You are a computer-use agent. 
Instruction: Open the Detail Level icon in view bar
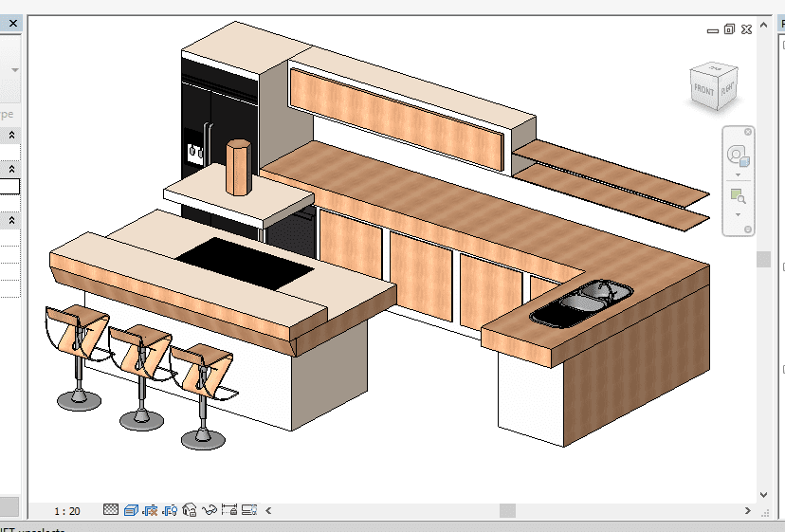(111, 510)
